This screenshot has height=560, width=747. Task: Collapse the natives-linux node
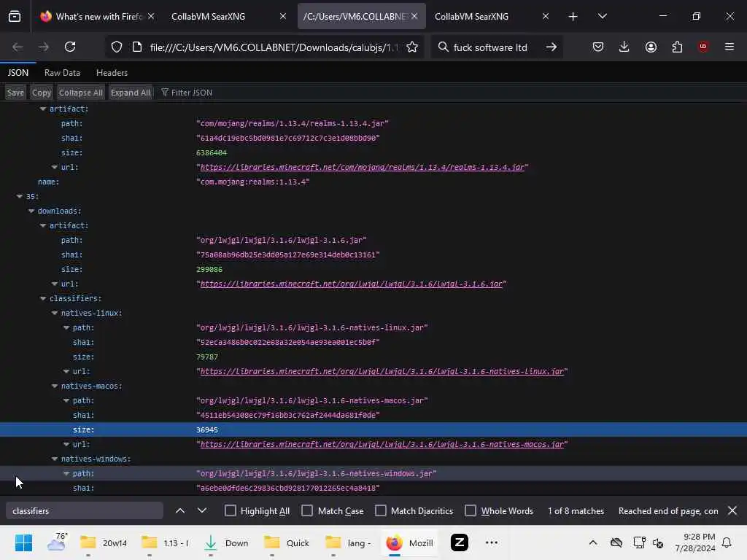point(55,313)
